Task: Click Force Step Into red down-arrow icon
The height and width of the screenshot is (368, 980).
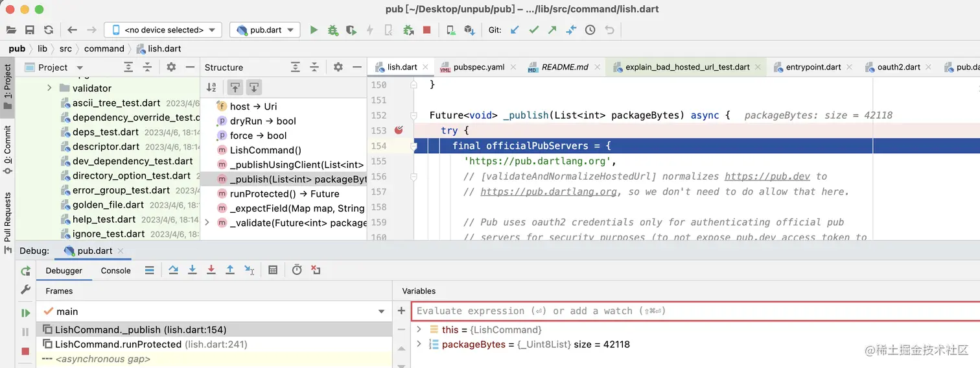Action: (211, 270)
